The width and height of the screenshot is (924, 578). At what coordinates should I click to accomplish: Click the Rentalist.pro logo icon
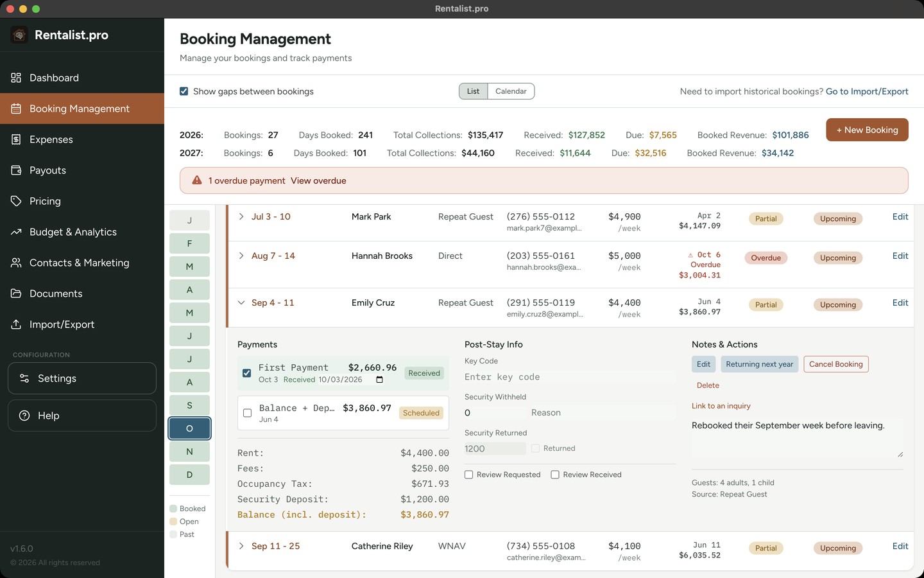(19, 35)
